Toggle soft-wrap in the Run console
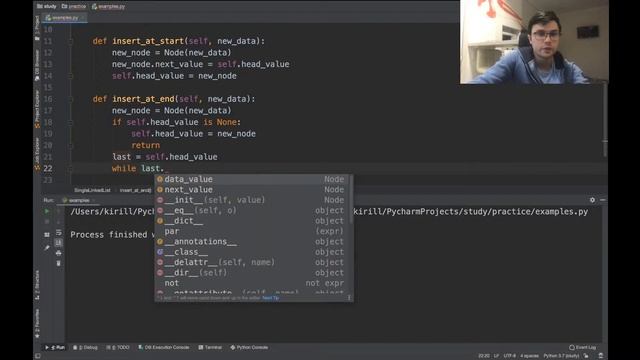 tap(59, 232)
